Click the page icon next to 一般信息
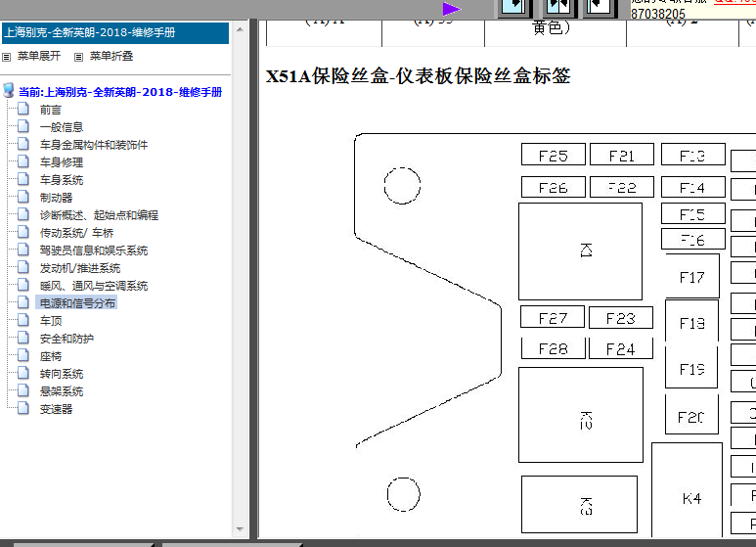 click(23, 126)
